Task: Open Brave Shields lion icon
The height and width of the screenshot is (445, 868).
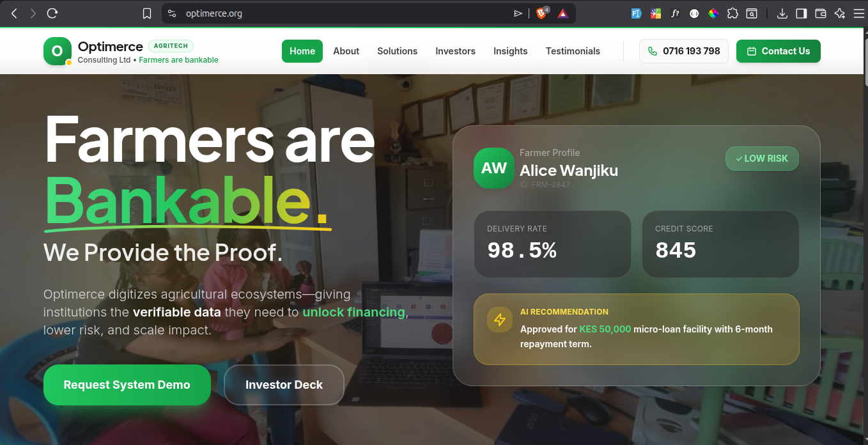Action: 541,13
